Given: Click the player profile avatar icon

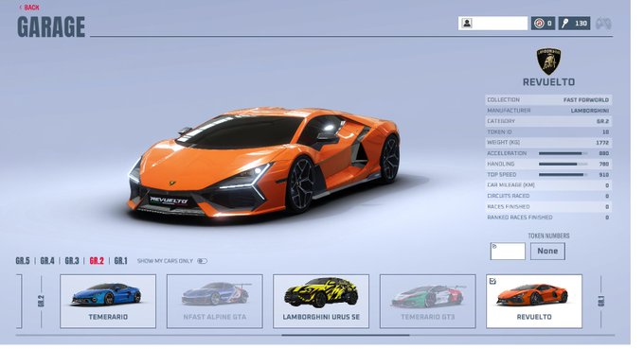Looking at the screenshot, I should click(467, 24).
